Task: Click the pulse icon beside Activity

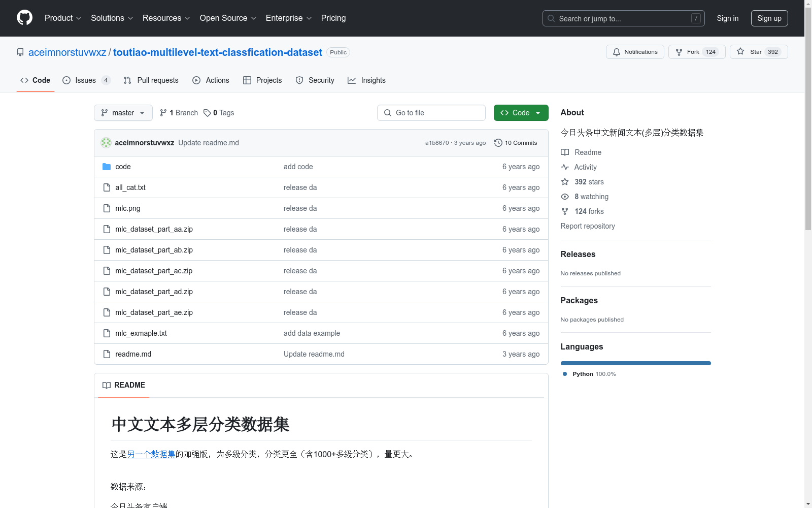Action: point(565,167)
